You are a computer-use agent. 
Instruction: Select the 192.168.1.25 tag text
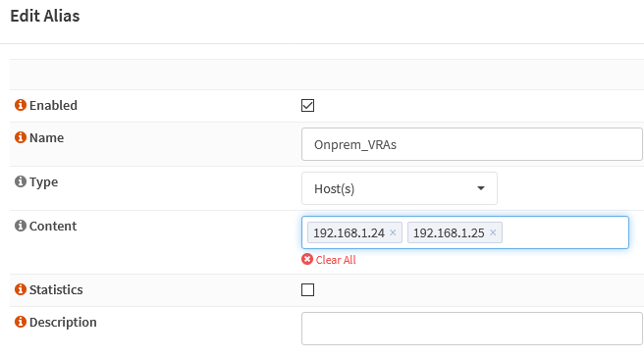pos(449,232)
